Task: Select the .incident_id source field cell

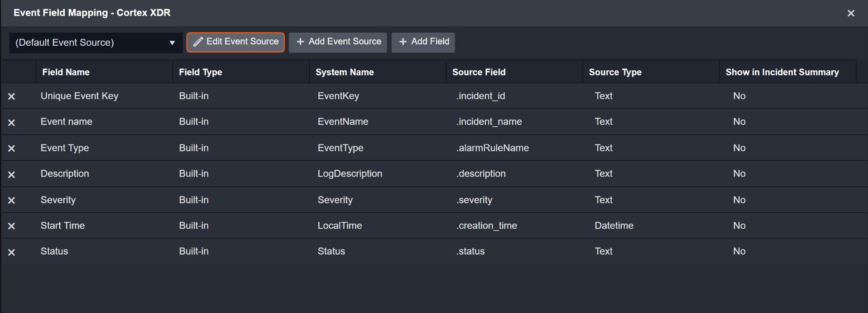Action: pyautogui.click(x=481, y=96)
